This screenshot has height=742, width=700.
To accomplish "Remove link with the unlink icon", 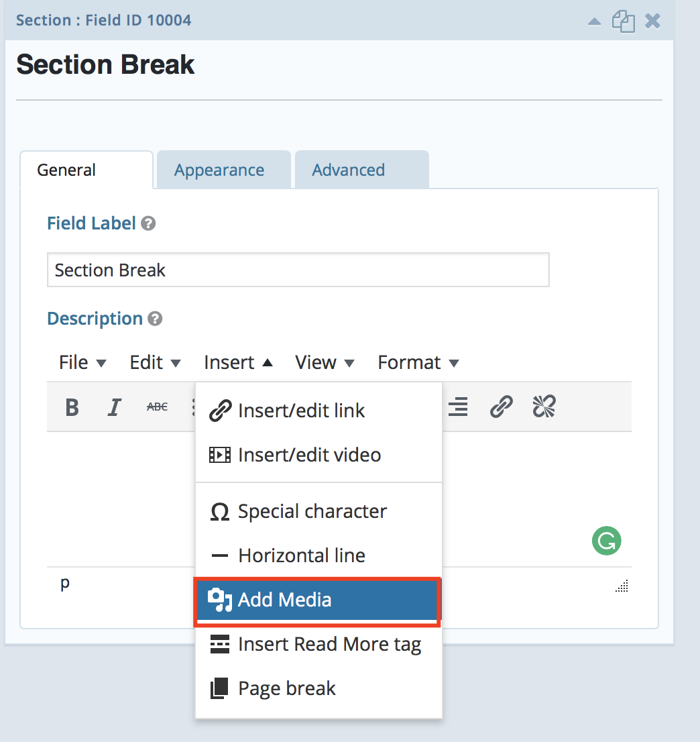I will (544, 407).
